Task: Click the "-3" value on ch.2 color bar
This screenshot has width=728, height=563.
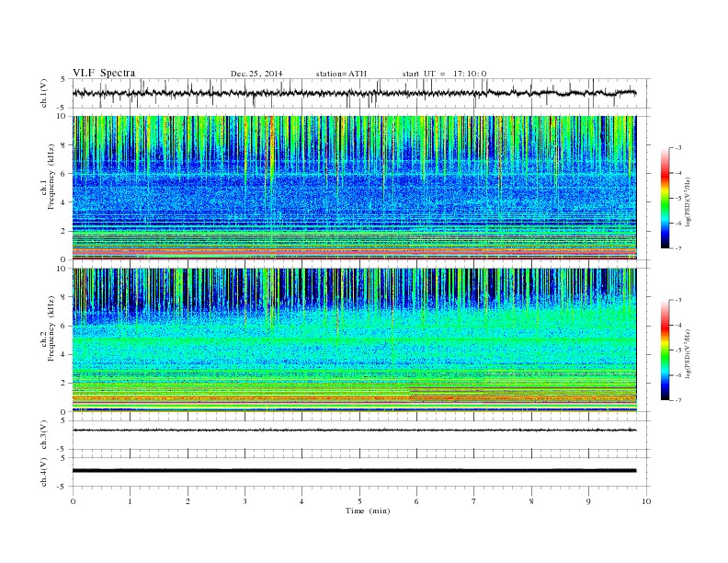Action: click(678, 301)
